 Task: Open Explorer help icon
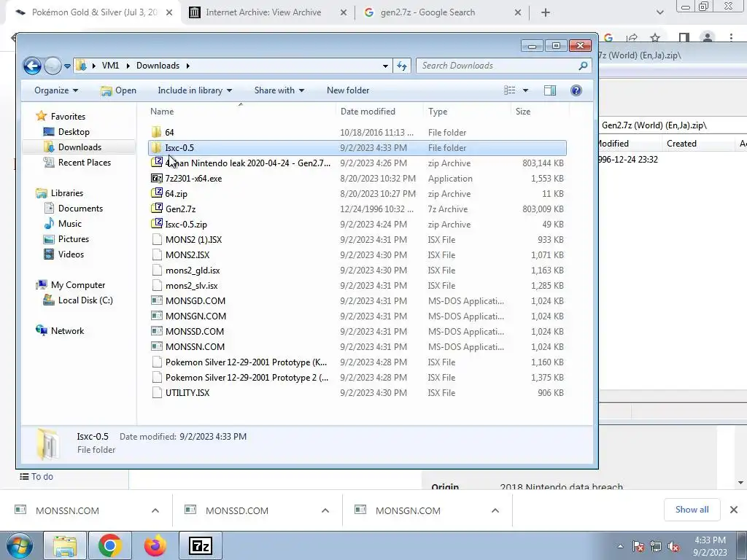tap(576, 90)
